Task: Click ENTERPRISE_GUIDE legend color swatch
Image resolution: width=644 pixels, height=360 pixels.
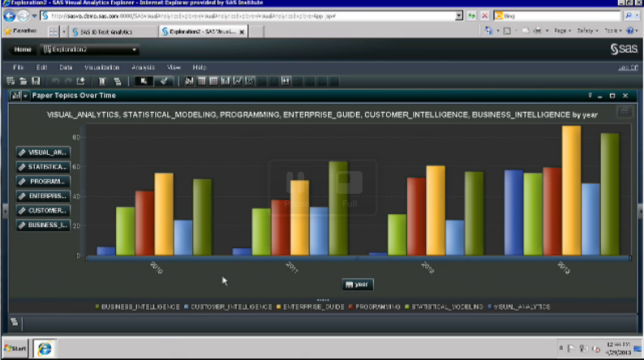Action: [x=279, y=306]
